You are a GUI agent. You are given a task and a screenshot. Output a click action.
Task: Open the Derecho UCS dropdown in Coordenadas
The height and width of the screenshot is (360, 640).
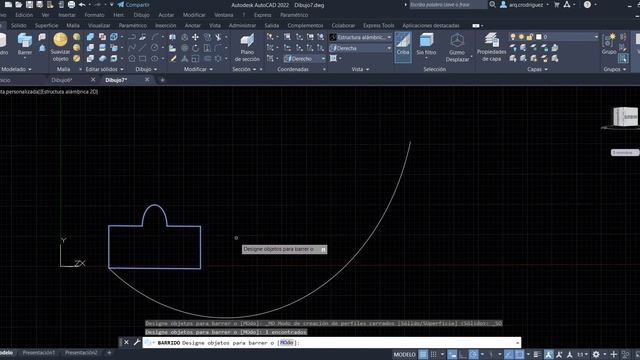305,59
